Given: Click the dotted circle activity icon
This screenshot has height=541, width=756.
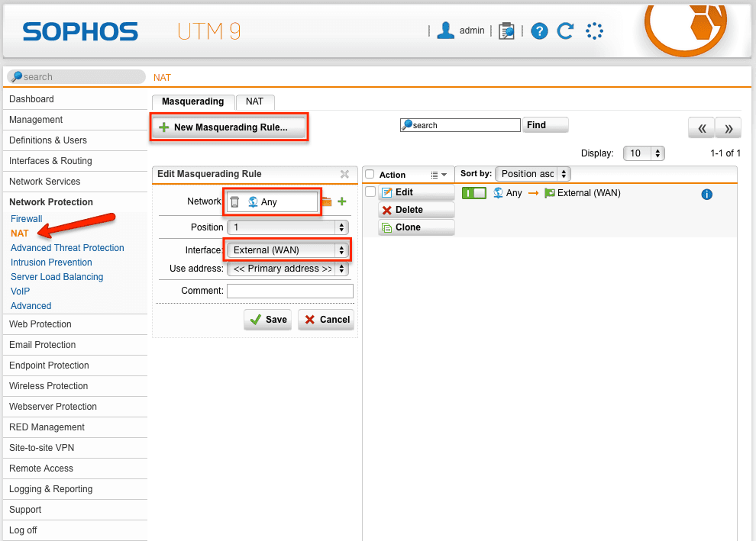Looking at the screenshot, I should (x=594, y=31).
